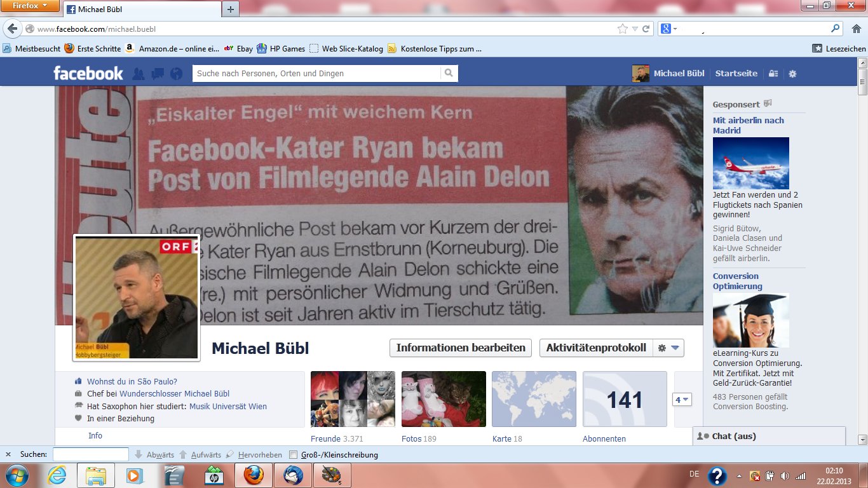Go to the Firefox home page icon
The width and height of the screenshot is (868, 488).
(x=856, y=29)
